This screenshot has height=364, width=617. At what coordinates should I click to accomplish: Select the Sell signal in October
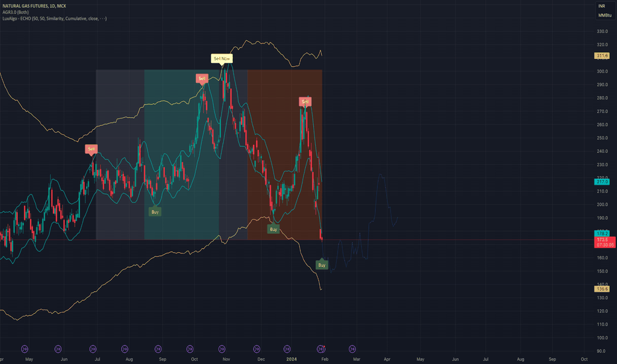click(x=202, y=79)
